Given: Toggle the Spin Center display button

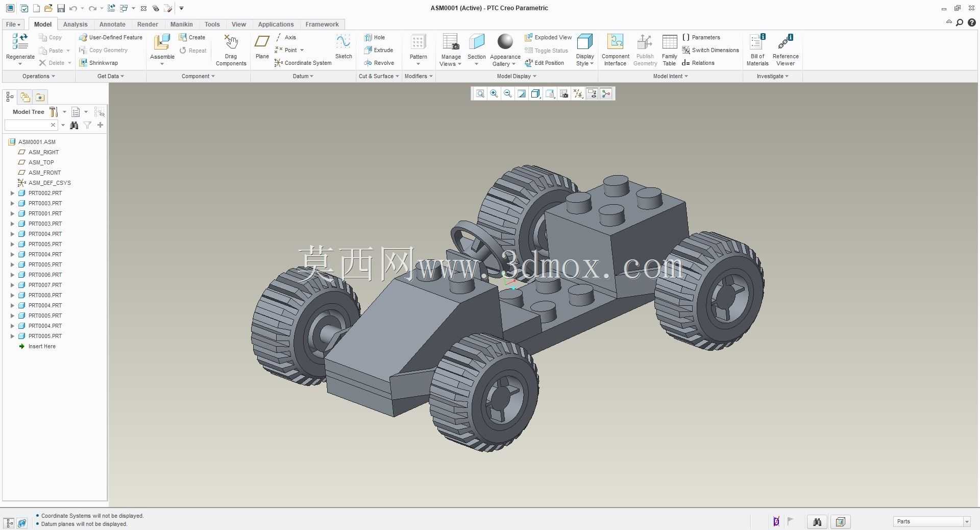Looking at the screenshot, I should [x=605, y=93].
